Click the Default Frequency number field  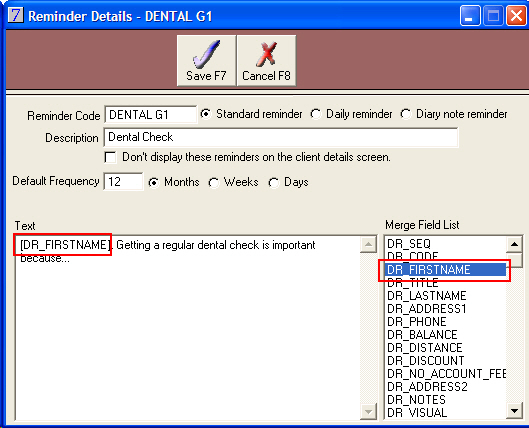click(123, 182)
